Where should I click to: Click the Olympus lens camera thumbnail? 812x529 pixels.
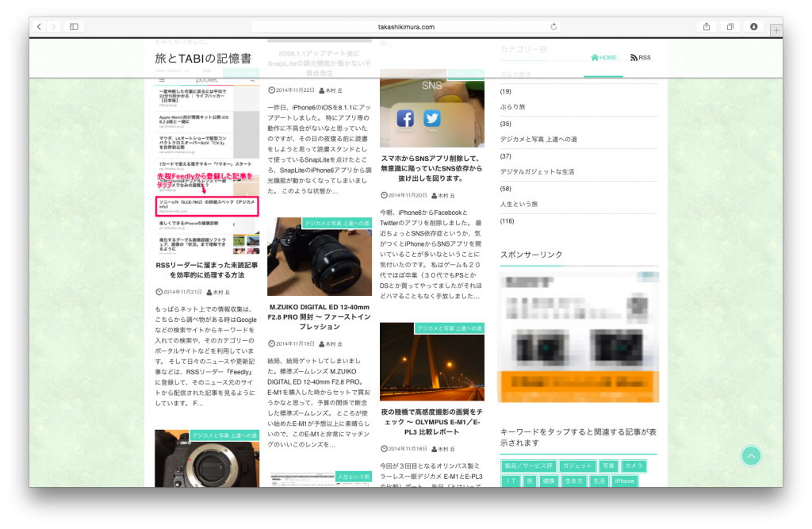point(320,257)
